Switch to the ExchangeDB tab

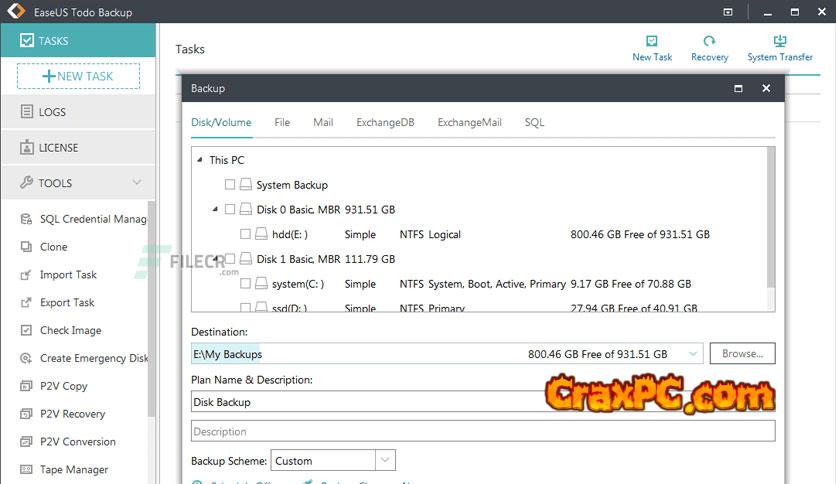point(385,123)
